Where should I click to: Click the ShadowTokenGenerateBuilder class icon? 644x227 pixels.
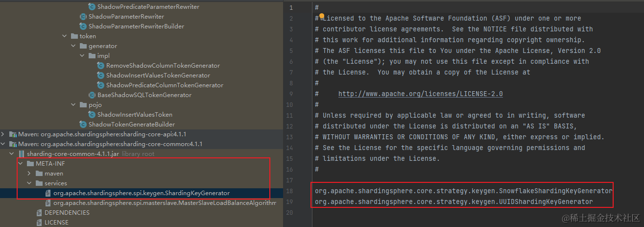[x=83, y=124]
